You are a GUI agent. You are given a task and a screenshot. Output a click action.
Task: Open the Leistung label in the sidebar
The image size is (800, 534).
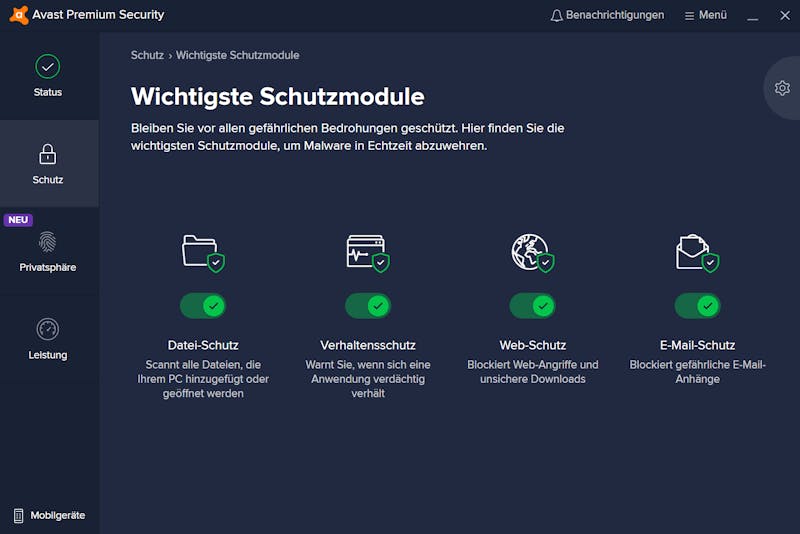tap(47, 355)
